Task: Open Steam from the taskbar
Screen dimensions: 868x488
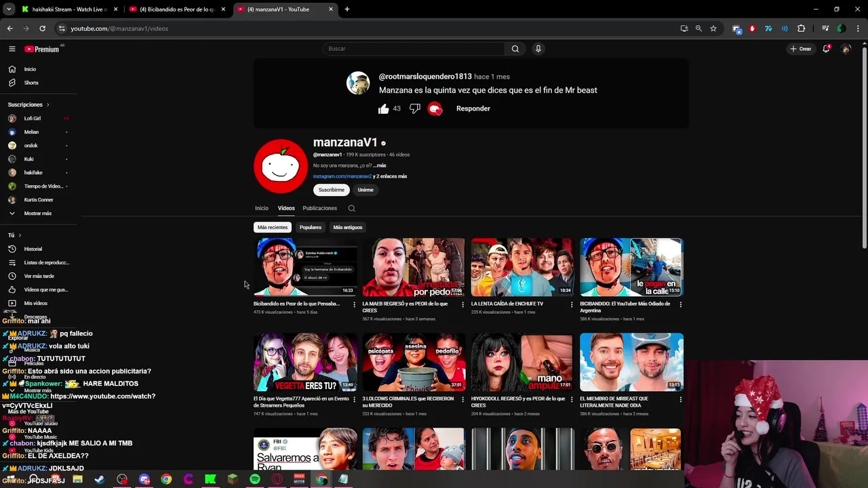Action: (x=100, y=479)
